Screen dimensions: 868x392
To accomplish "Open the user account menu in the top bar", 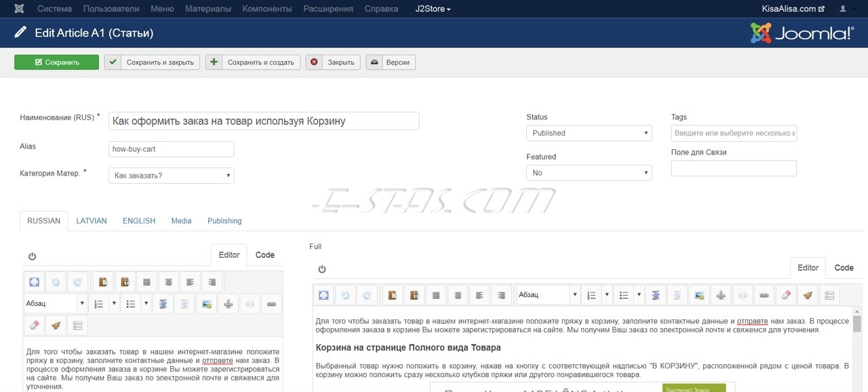I will pyautogui.click(x=846, y=9).
